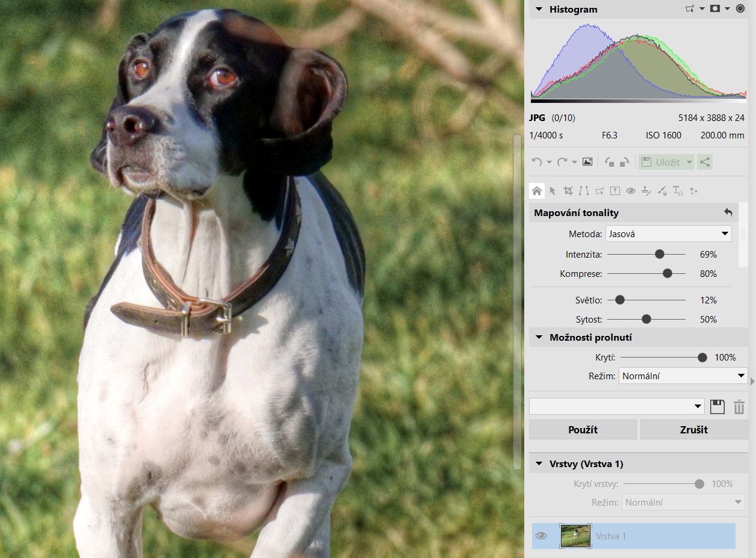Adjust the Sytost slider

[x=646, y=319]
